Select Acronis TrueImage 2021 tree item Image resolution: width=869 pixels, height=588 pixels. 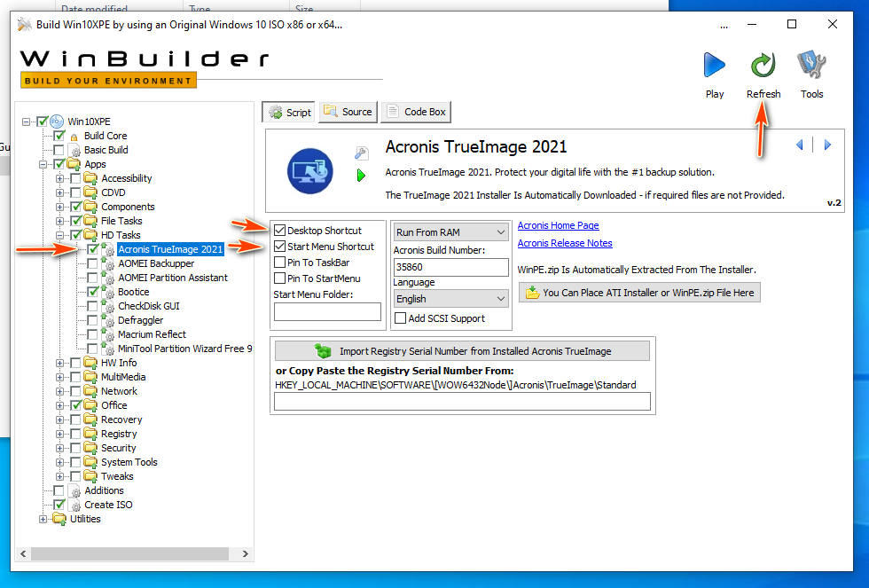pos(170,249)
